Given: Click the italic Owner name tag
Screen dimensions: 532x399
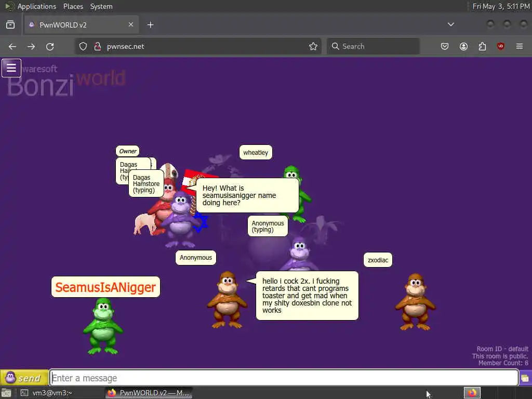Looking at the screenshot, I should click(128, 151).
